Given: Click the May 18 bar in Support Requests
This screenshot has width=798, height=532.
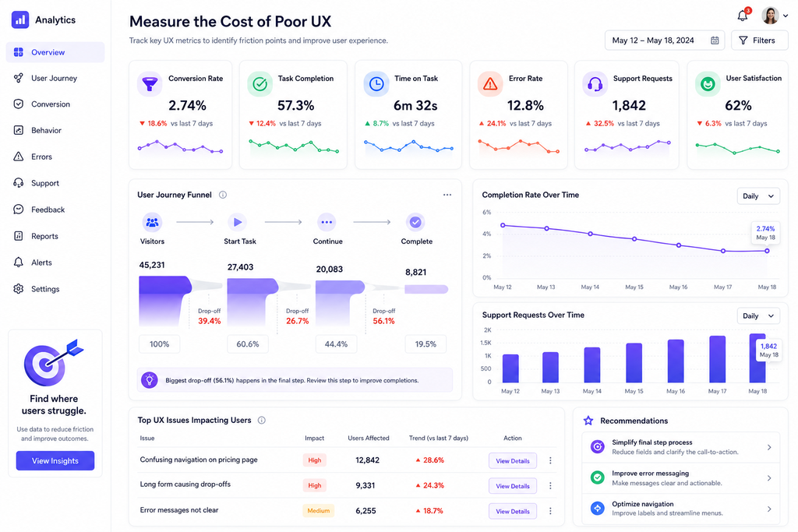Looking at the screenshot, I should [x=757, y=358].
